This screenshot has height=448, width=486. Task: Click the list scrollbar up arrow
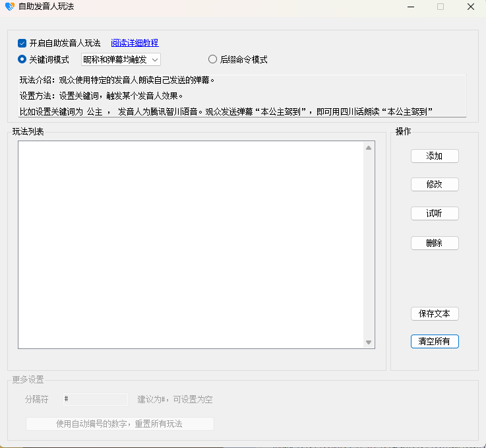pos(369,148)
